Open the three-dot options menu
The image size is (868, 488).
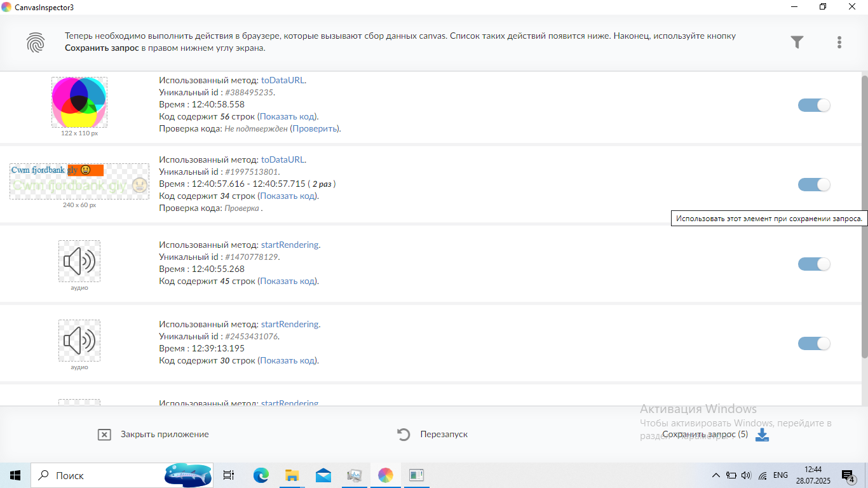coord(839,43)
